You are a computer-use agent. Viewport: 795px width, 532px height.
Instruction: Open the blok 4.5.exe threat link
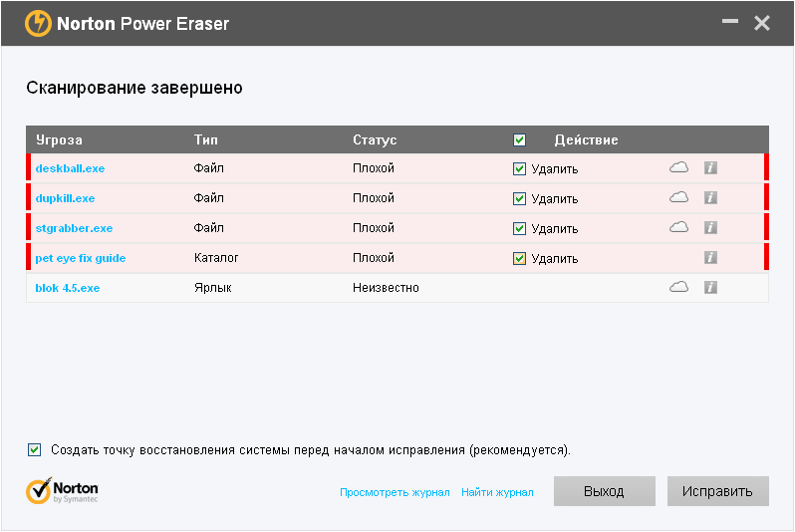68,288
